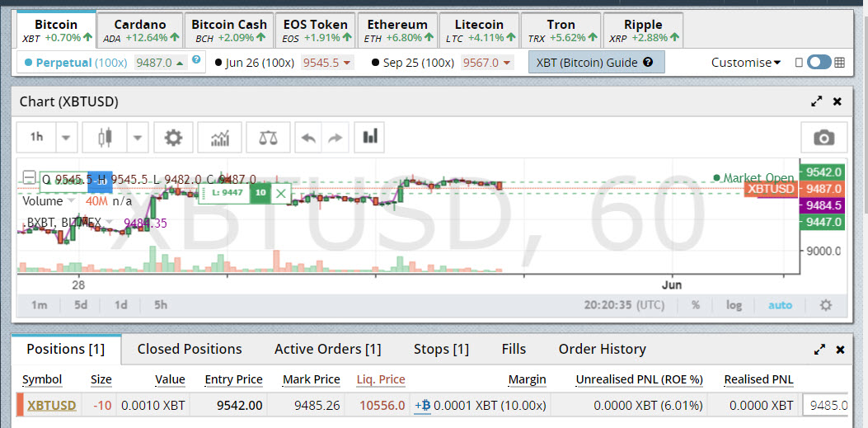
Task: Toggle auto scale on chart
Action: 780,305
